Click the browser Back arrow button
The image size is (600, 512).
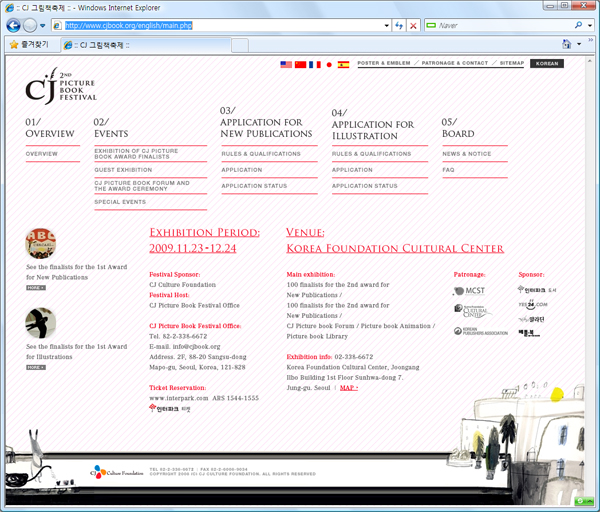[13, 26]
